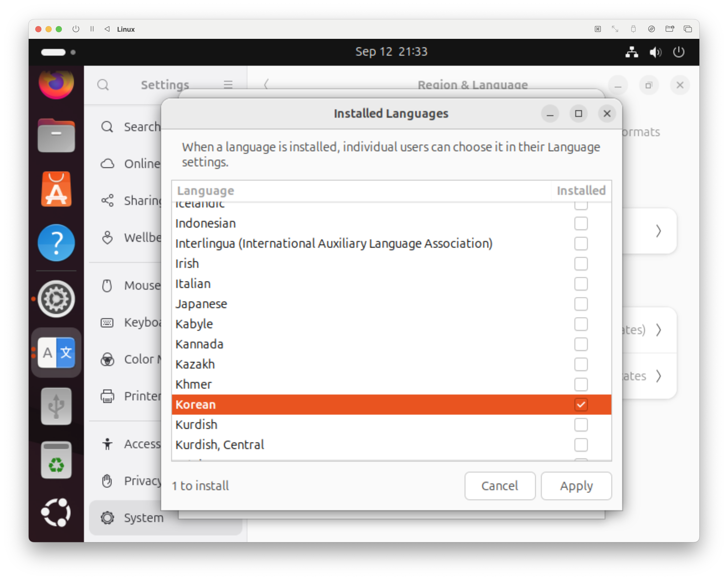
Task: Uncheck the Korean language checkbox
Action: (581, 404)
